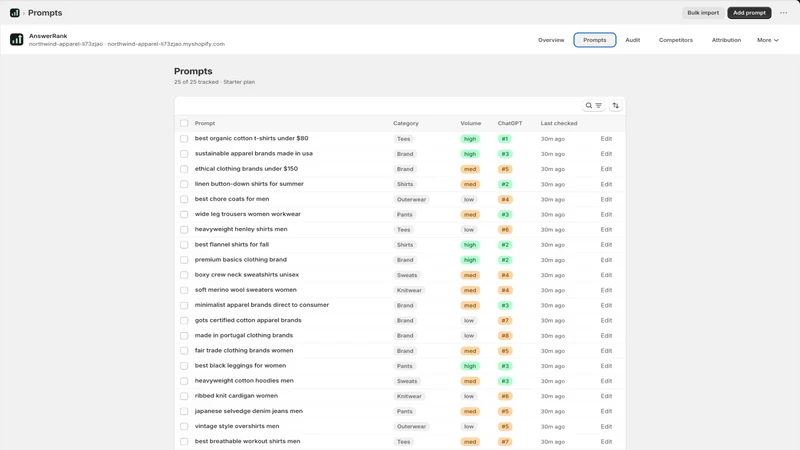This screenshot has height=450, width=800.
Task: Edit 'best black leggings for women' prompt
Action: (x=606, y=366)
